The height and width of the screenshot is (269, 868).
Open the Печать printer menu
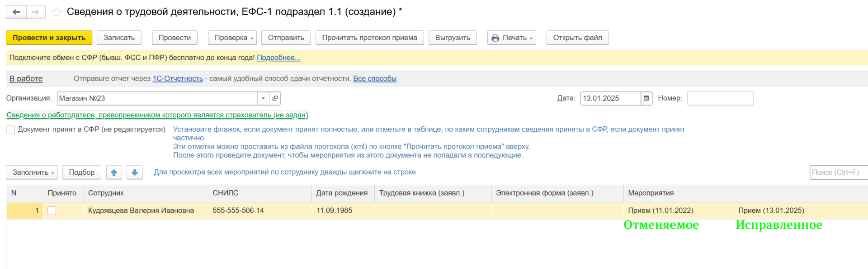coord(511,38)
